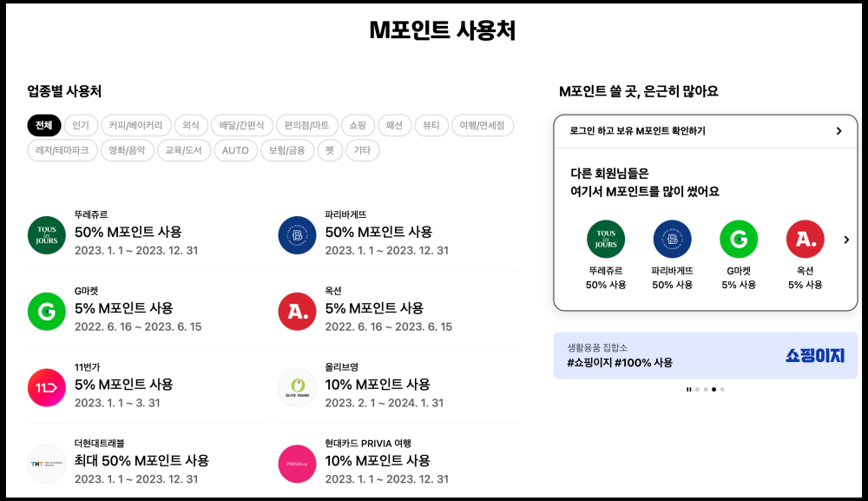Viewport: 868px width, 501px height.
Task: Pause the banner carousel autoplay
Action: click(x=688, y=389)
